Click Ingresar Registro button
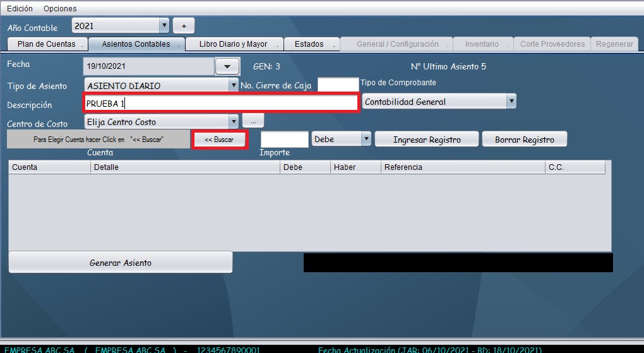 click(x=427, y=140)
